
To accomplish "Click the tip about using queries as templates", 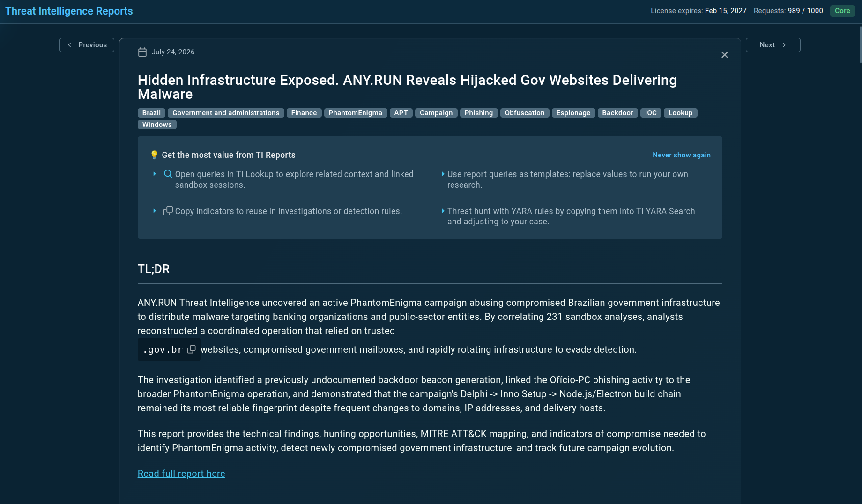I will point(567,179).
